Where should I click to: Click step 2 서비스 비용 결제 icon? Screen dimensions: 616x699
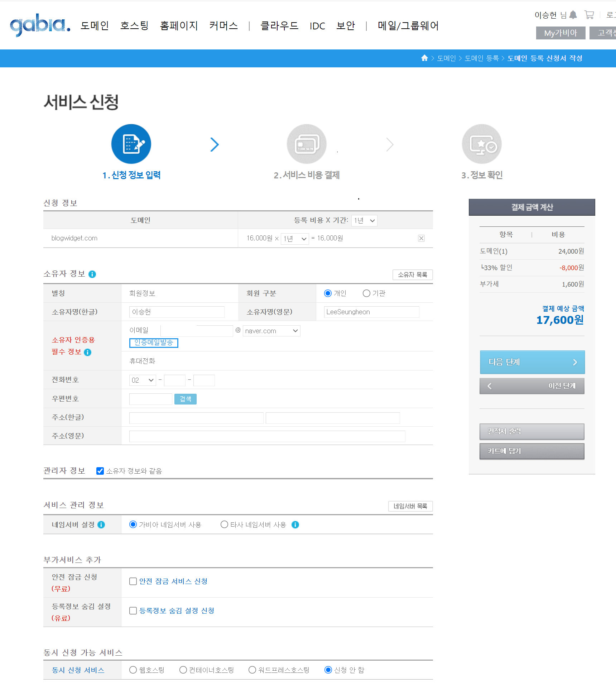click(307, 144)
